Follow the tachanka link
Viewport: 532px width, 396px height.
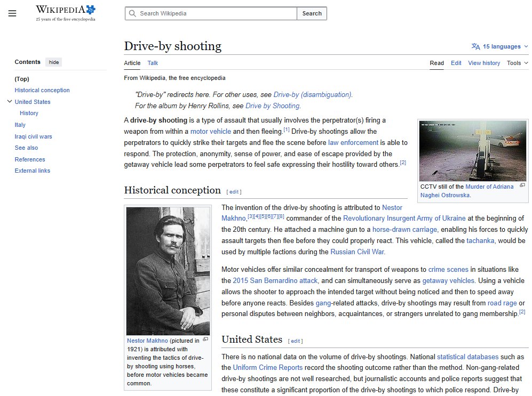pos(480,240)
